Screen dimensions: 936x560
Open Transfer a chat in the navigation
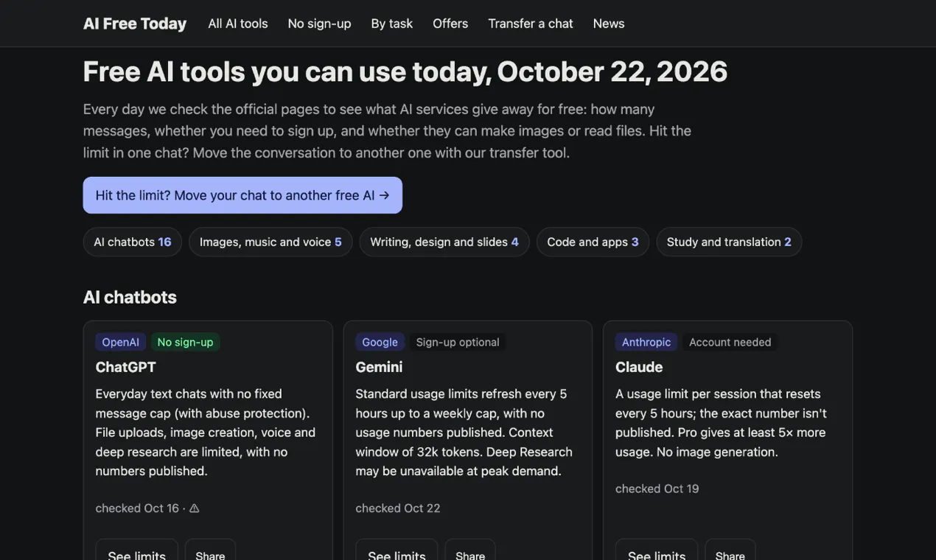pos(531,24)
